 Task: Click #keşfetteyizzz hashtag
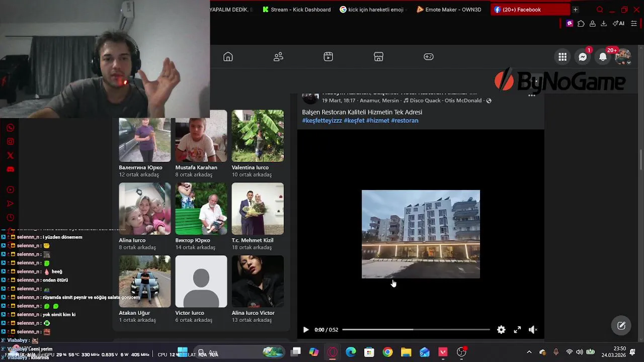pos(322,121)
